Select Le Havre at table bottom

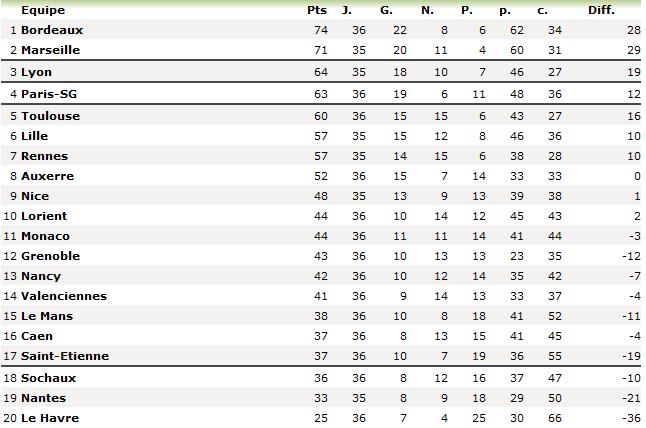point(49,418)
